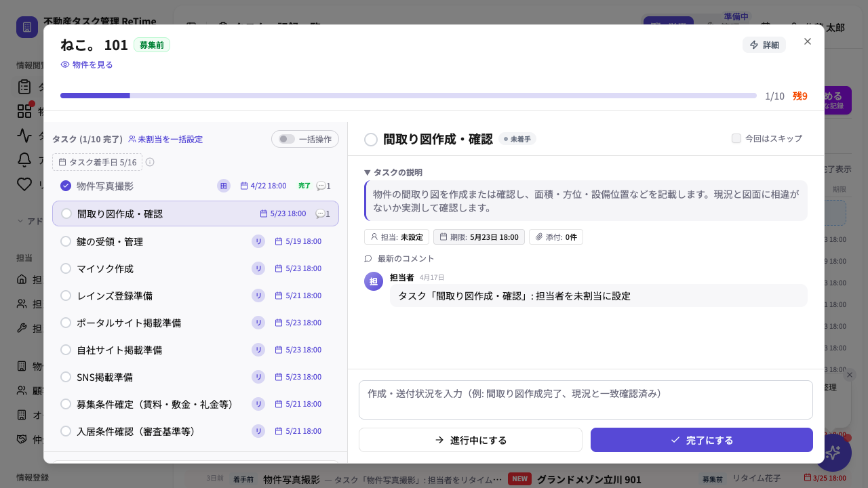The width and height of the screenshot is (868, 488).
Task: Click the 完了にする button
Action: (x=702, y=440)
